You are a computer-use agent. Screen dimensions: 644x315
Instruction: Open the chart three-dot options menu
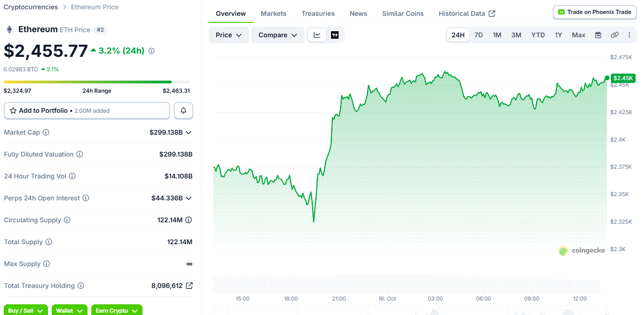pos(630,35)
